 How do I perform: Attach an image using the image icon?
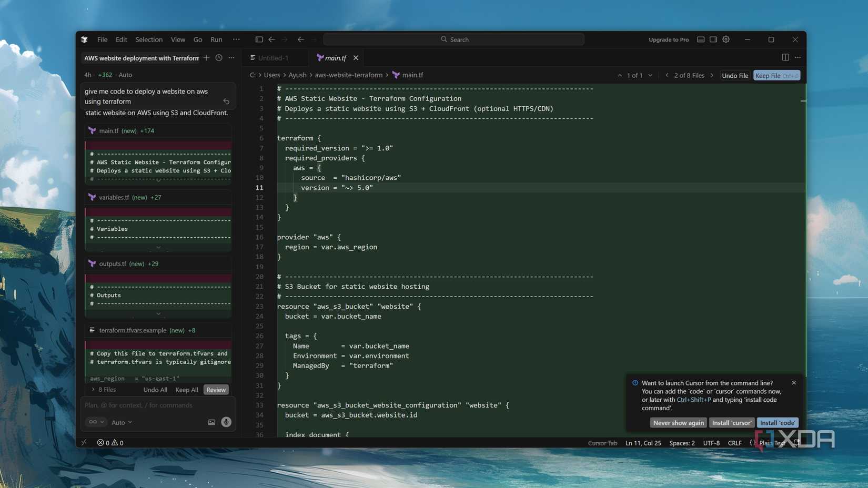click(x=211, y=422)
